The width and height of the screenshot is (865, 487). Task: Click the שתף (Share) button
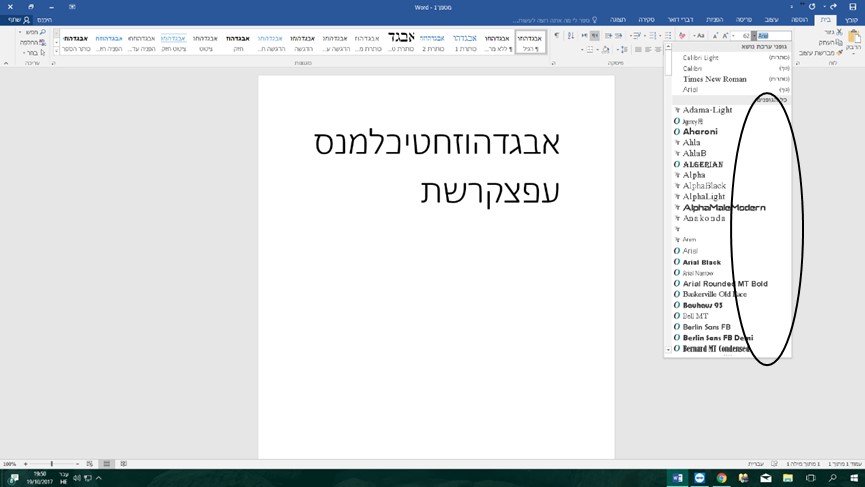click(x=18, y=20)
